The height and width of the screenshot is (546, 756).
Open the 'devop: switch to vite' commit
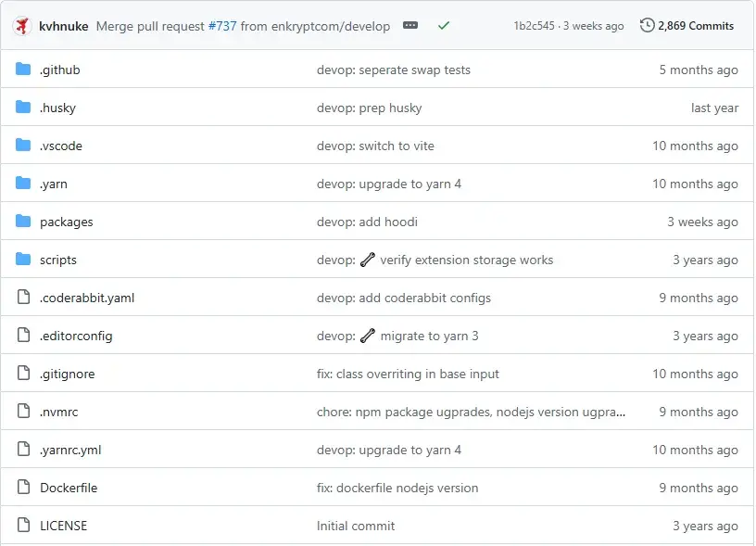point(375,146)
